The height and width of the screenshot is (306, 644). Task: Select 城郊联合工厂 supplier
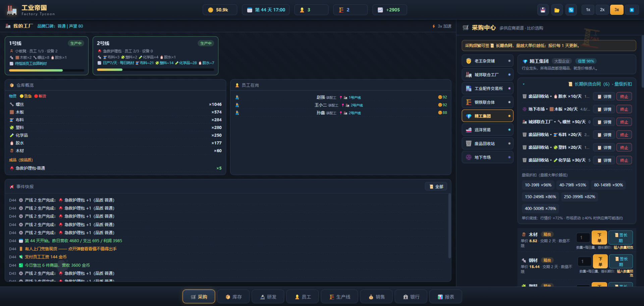(487, 75)
